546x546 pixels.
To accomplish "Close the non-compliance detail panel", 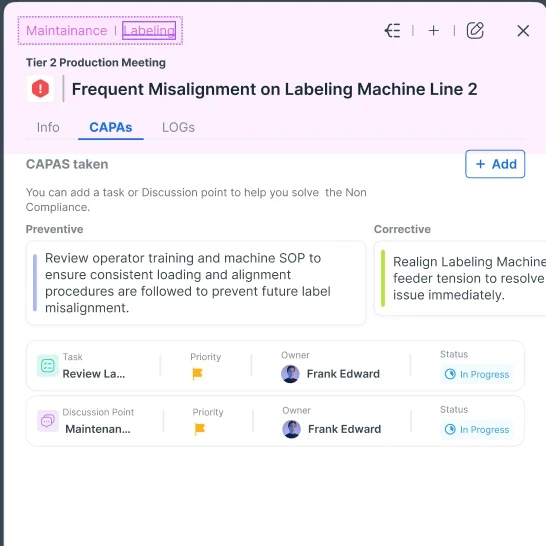I will coord(523,31).
